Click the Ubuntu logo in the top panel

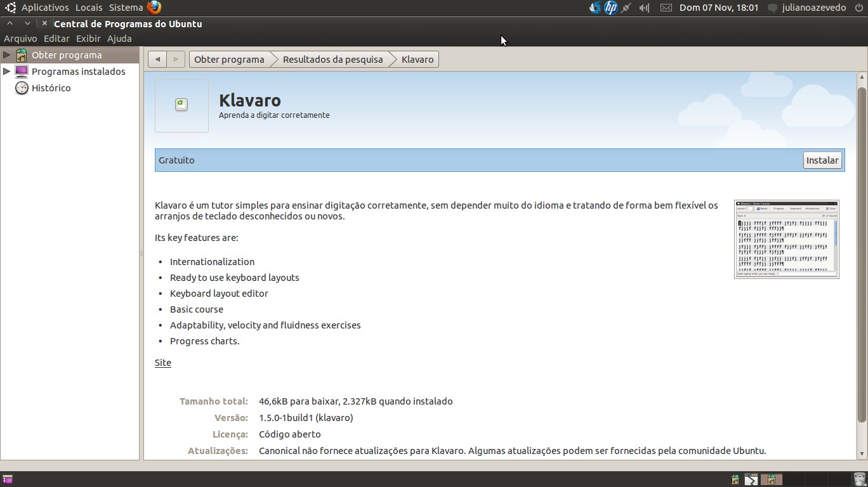pyautogui.click(x=10, y=8)
